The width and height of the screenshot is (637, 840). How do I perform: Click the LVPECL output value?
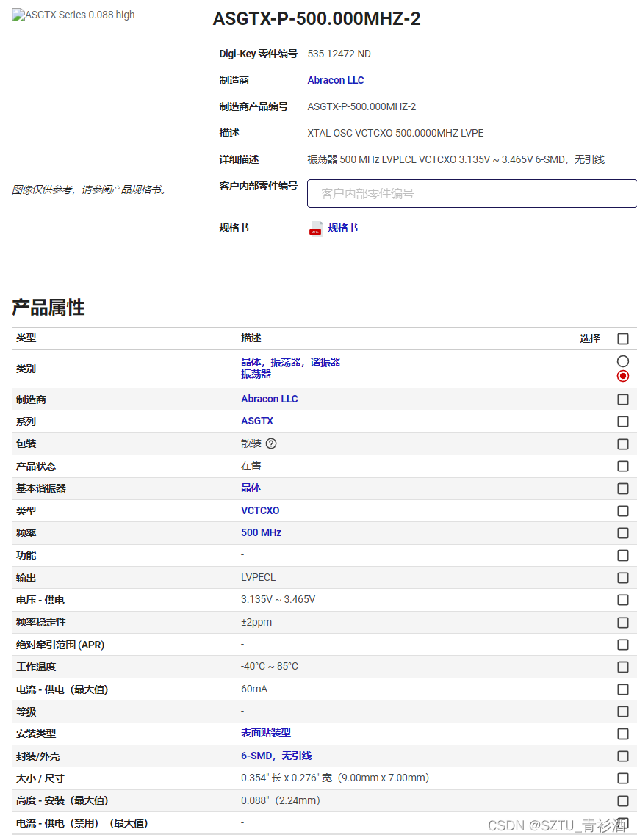[x=258, y=577]
